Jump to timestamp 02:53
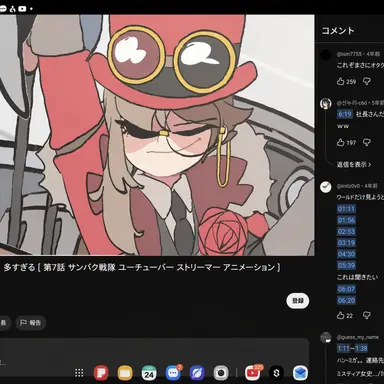 point(346,232)
